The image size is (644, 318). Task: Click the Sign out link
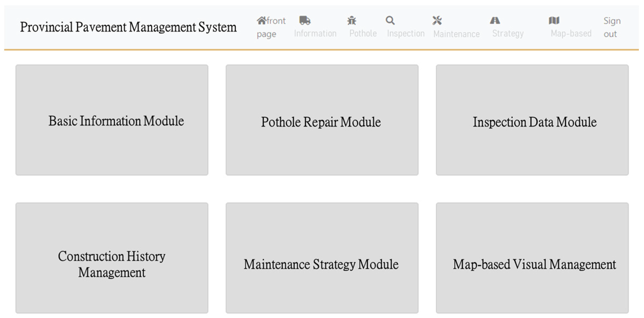tap(612, 27)
